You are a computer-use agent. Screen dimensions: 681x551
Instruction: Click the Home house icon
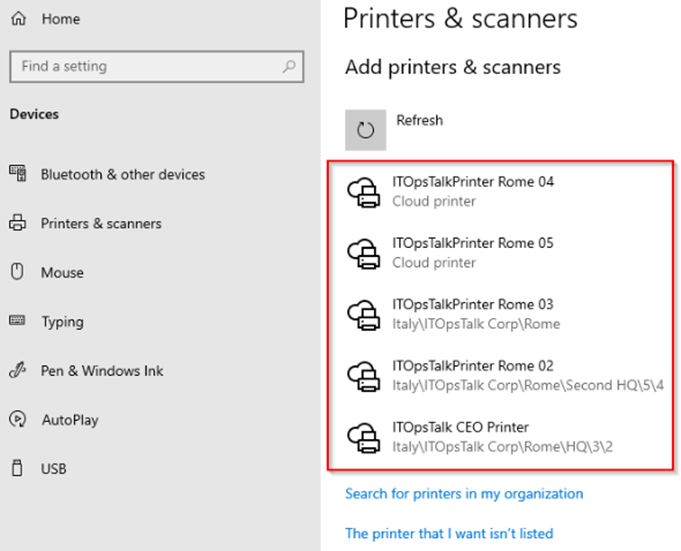pos(19,19)
